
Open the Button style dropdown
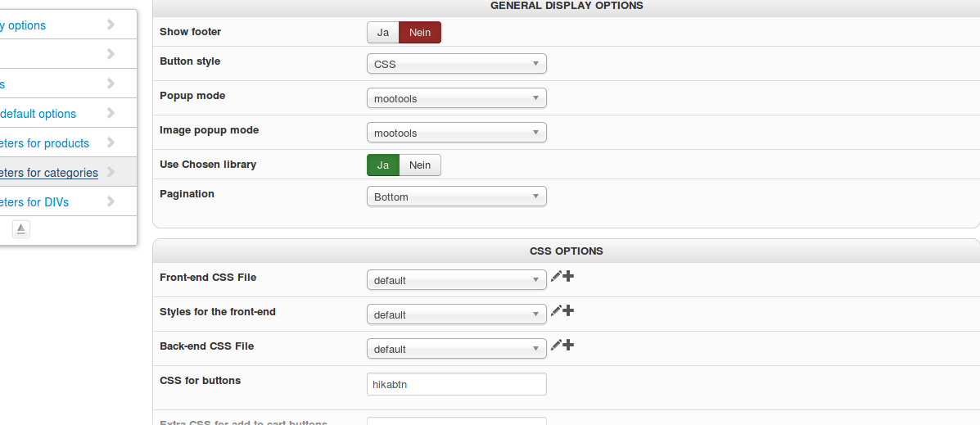click(456, 64)
